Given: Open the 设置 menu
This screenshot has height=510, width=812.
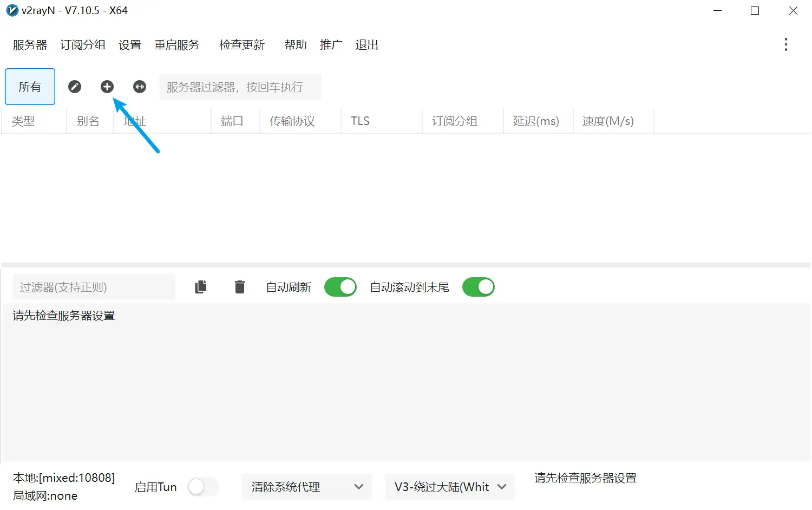Looking at the screenshot, I should click(x=130, y=45).
